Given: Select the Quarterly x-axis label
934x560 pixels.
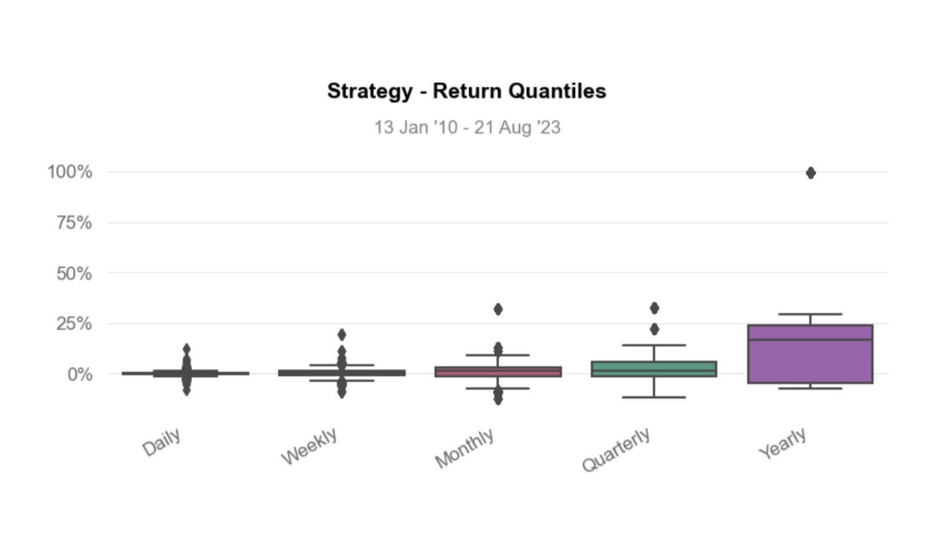Looking at the screenshot, I should [x=616, y=450].
